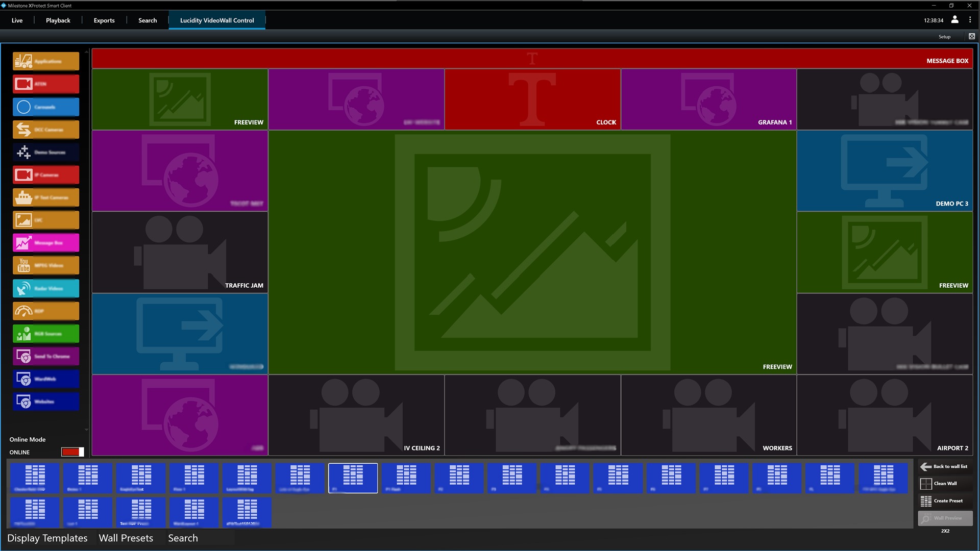Select the highlighted white-bordered preset thumbnail

(353, 478)
